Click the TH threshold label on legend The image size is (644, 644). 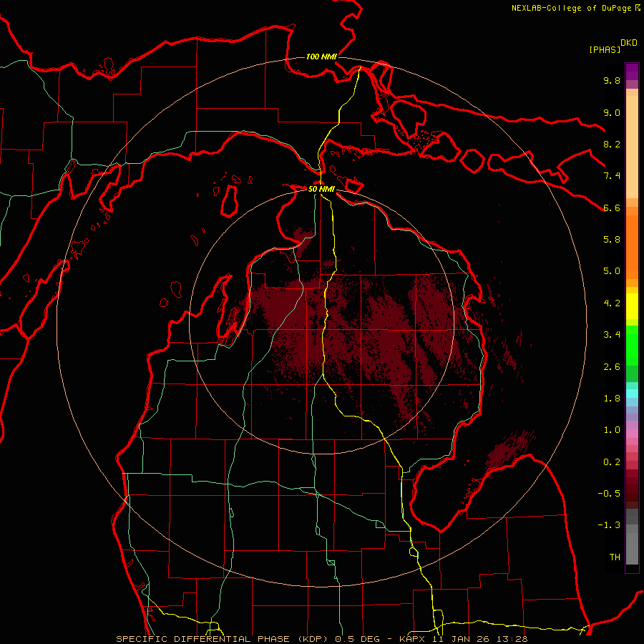pos(615,557)
